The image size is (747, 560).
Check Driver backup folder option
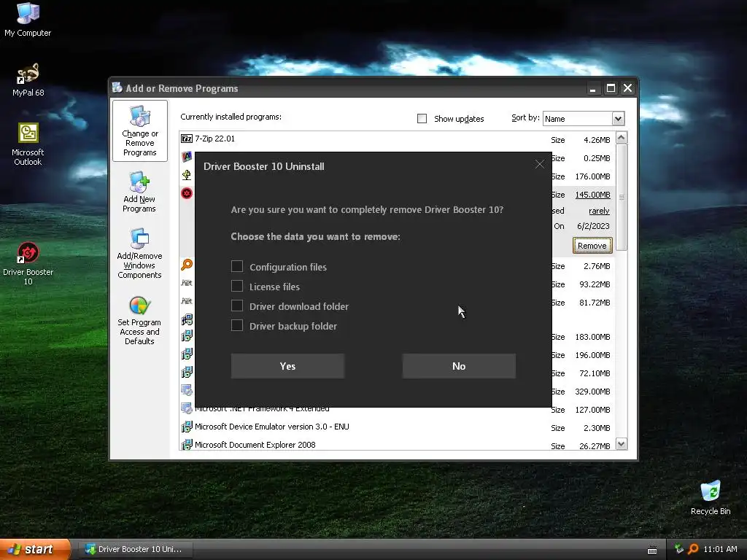click(237, 325)
